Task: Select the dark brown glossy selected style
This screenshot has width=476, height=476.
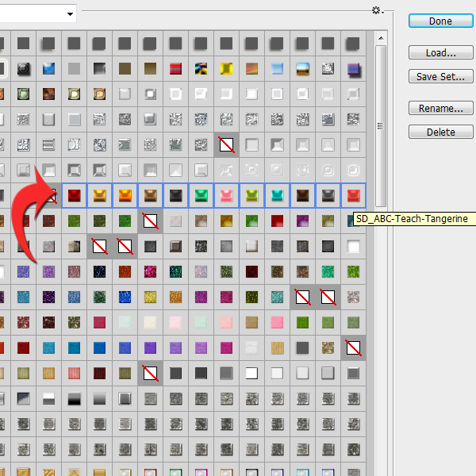Action: pos(303,195)
